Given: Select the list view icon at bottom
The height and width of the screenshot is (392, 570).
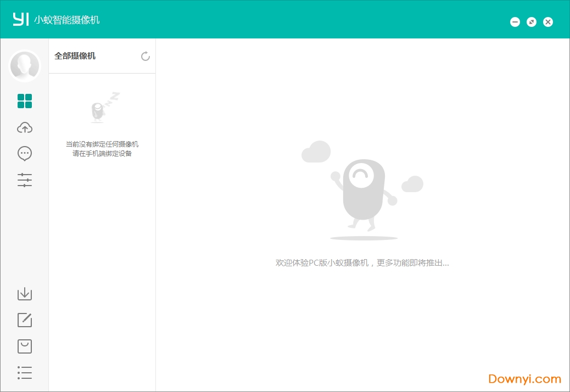Looking at the screenshot, I should (x=24, y=373).
